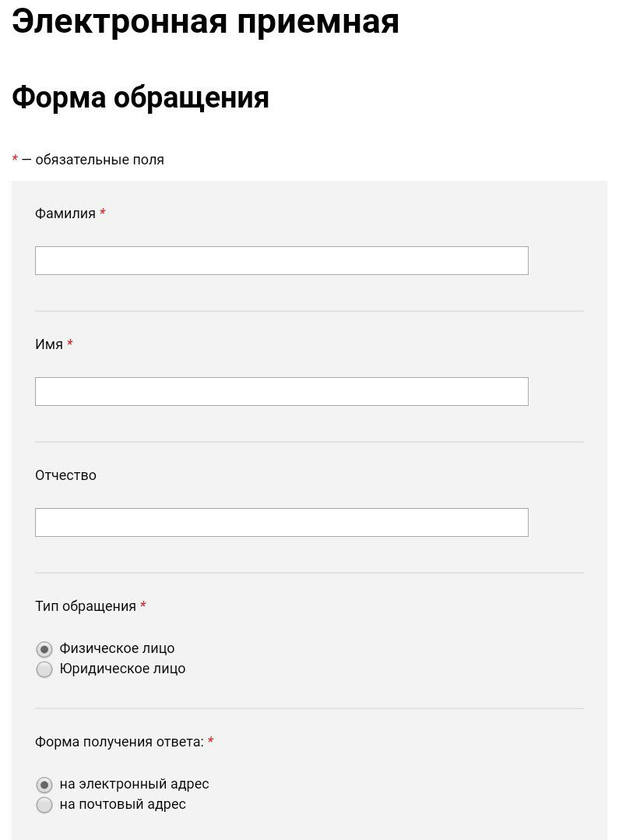The width and height of the screenshot is (619, 840).
Task: Choose the на электронный адрес radio circle
Action: coord(44,785)
